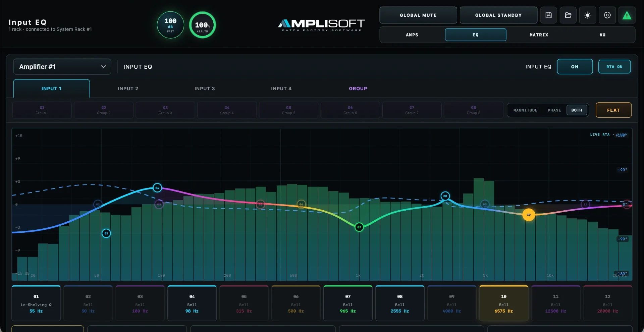Screen dimensions: 644x332
Task: Click the 100% HEALTH indicator ring
Action: 202,25
